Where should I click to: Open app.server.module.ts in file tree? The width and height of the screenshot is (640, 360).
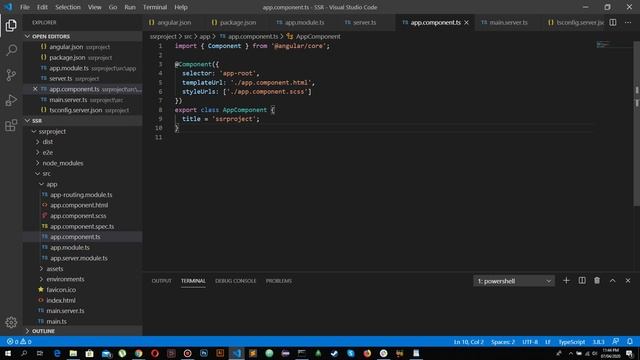[x=79, y=258]
